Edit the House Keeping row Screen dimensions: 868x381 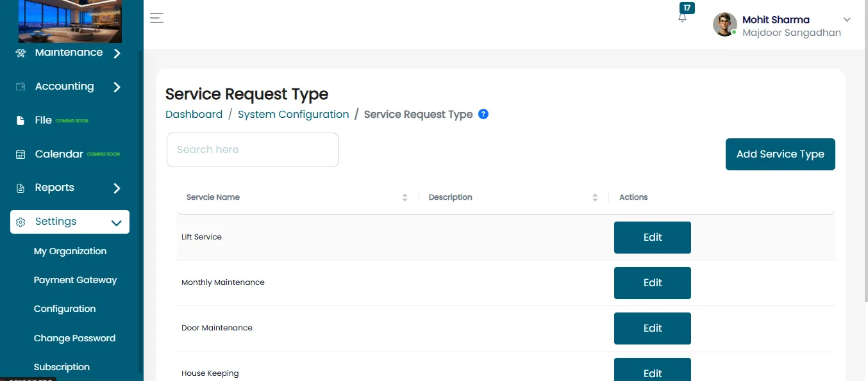(653, 370)
